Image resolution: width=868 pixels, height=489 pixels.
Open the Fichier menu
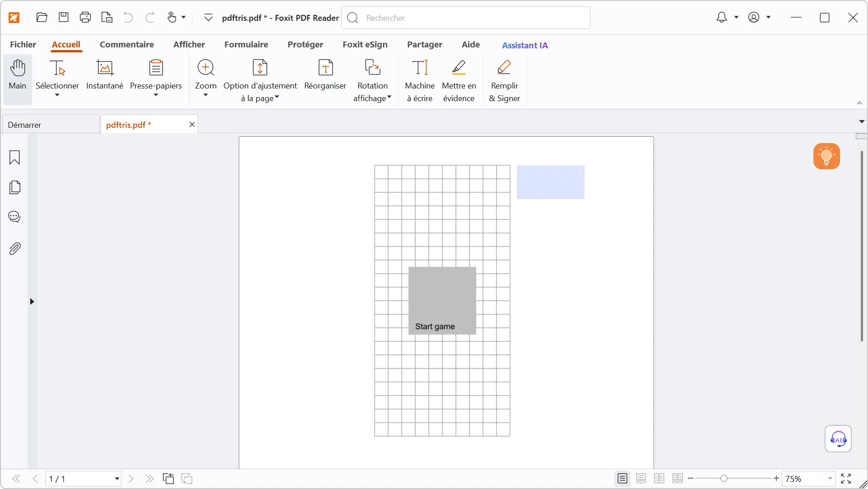tap(23, 44)
